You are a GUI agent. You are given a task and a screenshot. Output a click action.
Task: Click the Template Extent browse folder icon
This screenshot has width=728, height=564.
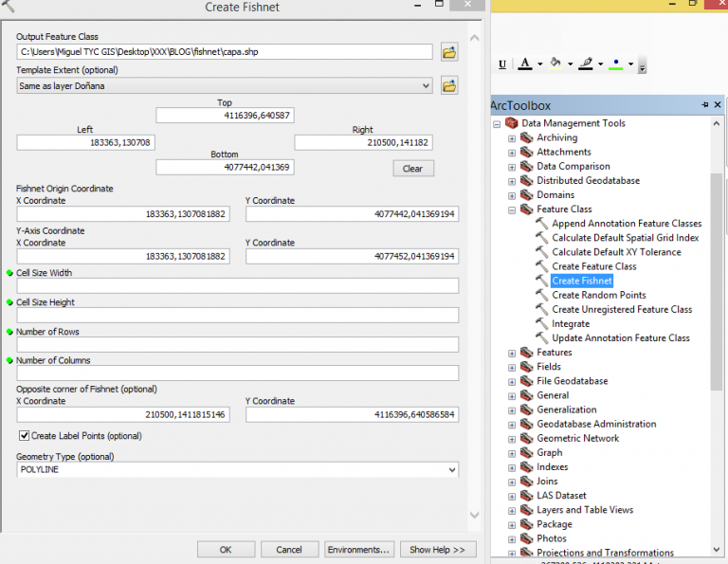click(x=449, y=86)
